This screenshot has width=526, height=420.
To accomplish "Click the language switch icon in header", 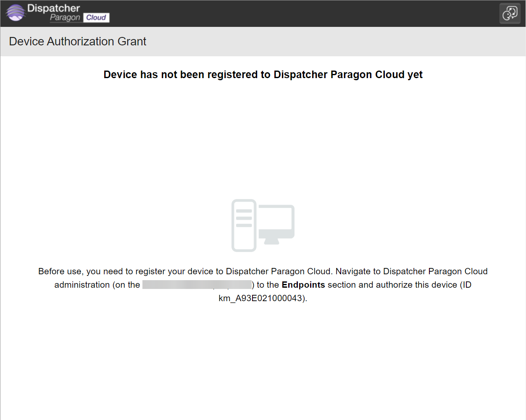I will click(510, 13).
